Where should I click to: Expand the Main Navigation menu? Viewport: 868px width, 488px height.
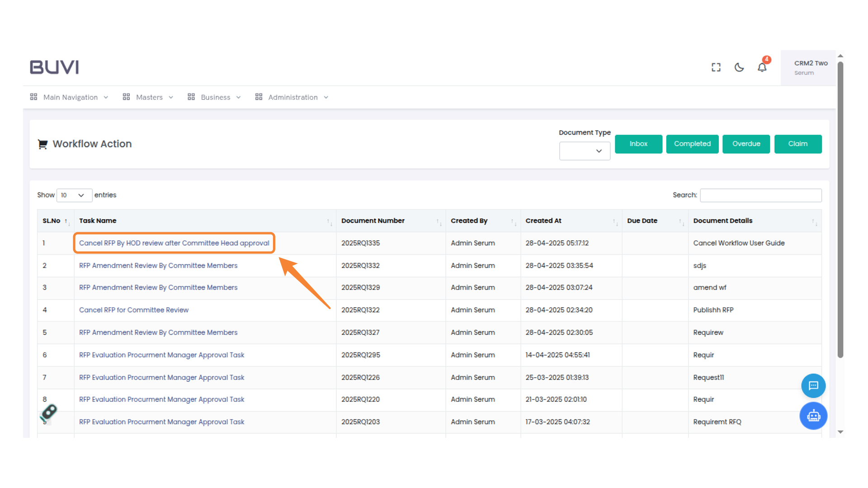[x=70, y=97]
